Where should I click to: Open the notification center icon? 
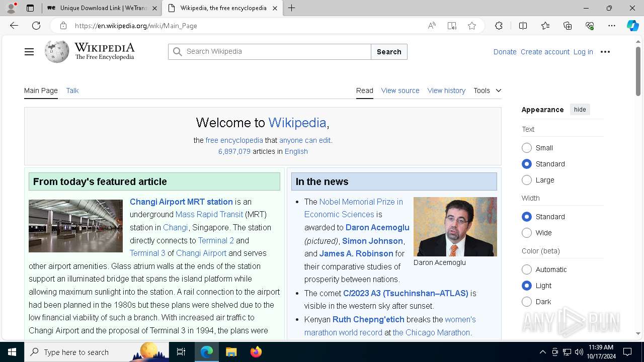(627, 352)
